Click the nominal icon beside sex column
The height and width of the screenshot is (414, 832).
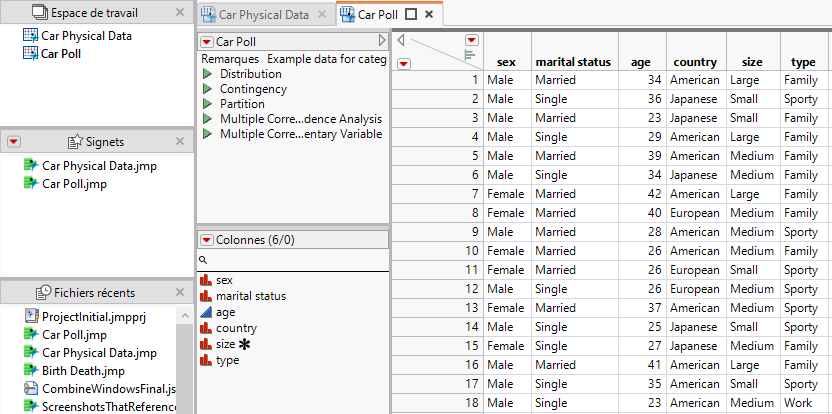(207, 280)
